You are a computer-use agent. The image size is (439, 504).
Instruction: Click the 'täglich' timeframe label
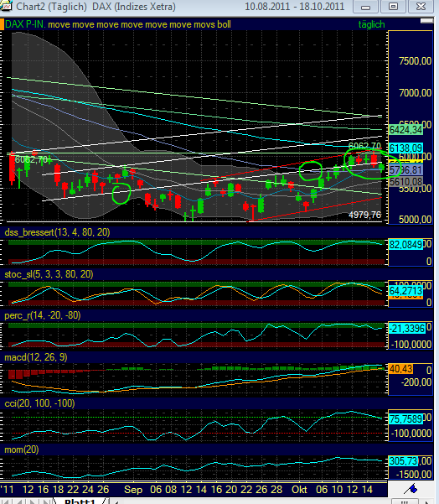(371, 24)
